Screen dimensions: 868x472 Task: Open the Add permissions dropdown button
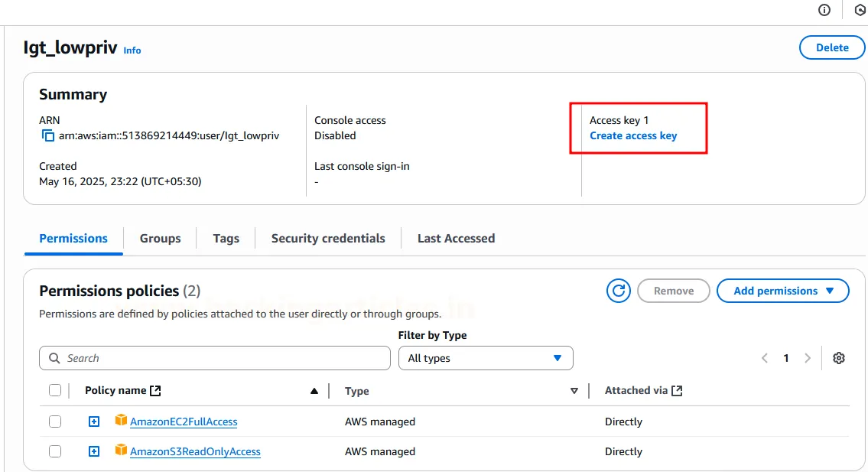[782, 291]
